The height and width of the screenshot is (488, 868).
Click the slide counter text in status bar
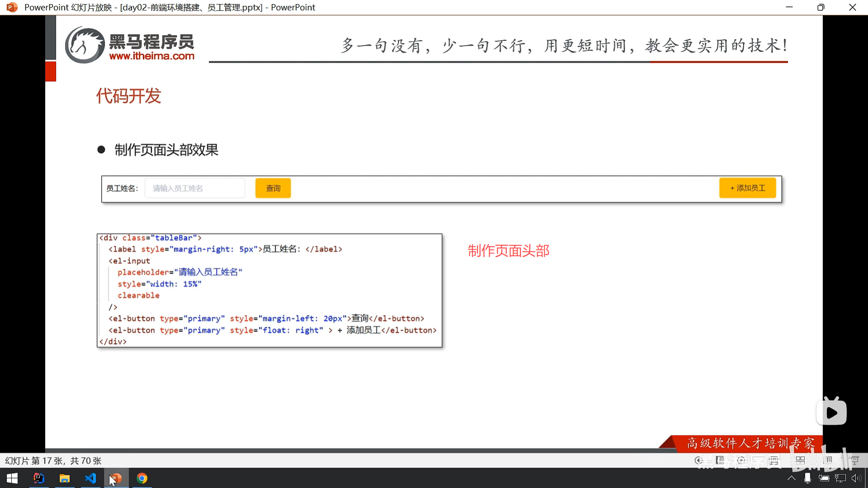(x=53, y=461)
